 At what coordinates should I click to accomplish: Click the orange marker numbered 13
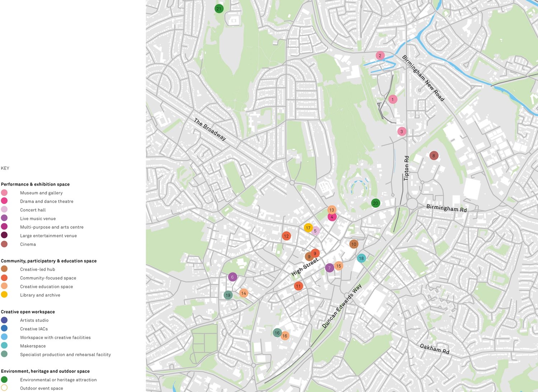pos(332,210)
